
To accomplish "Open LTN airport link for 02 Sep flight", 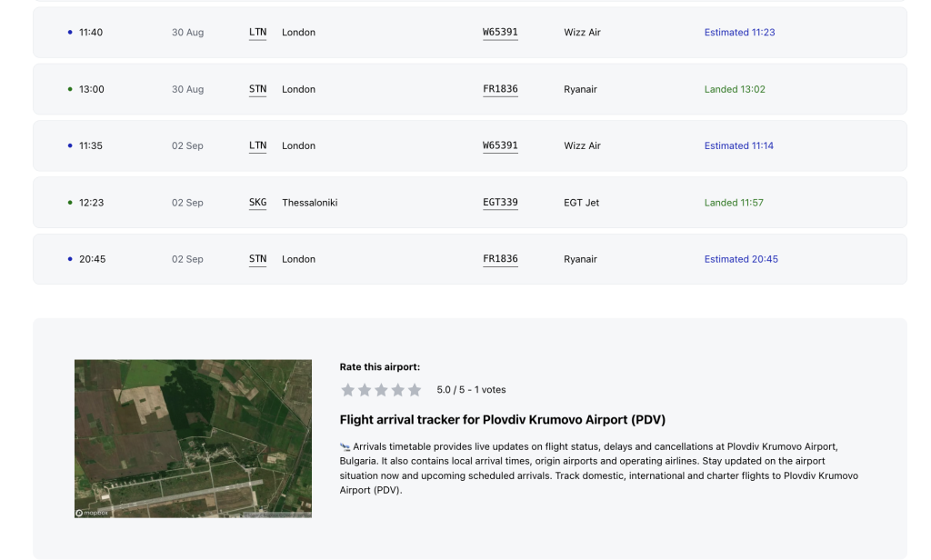I will point(257,146).
